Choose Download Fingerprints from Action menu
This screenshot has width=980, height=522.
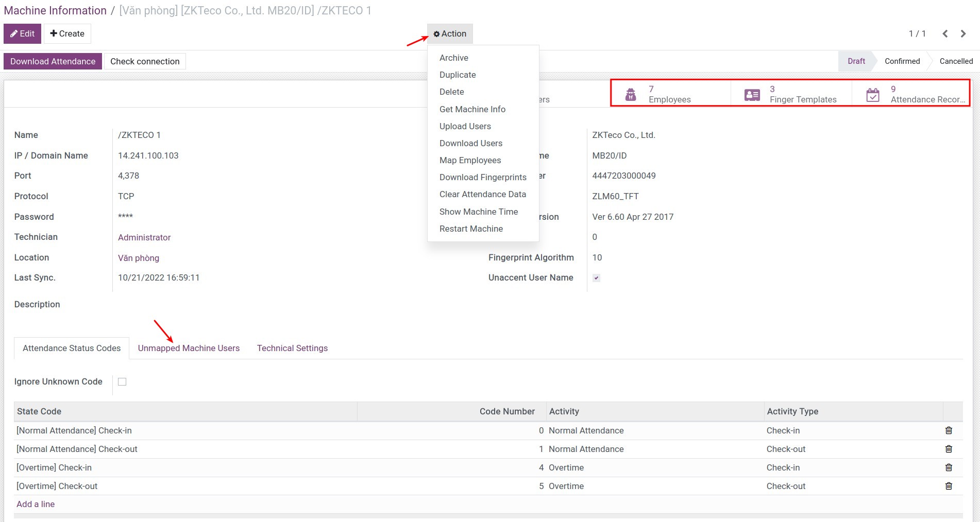483,177
